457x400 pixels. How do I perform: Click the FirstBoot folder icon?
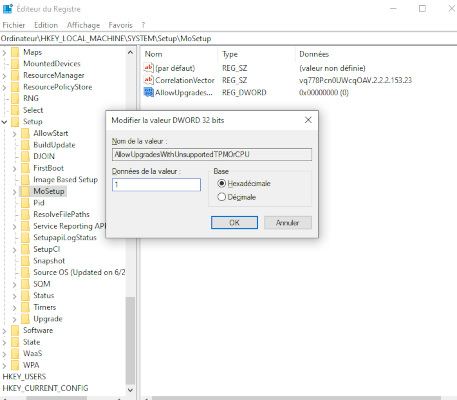25,168
